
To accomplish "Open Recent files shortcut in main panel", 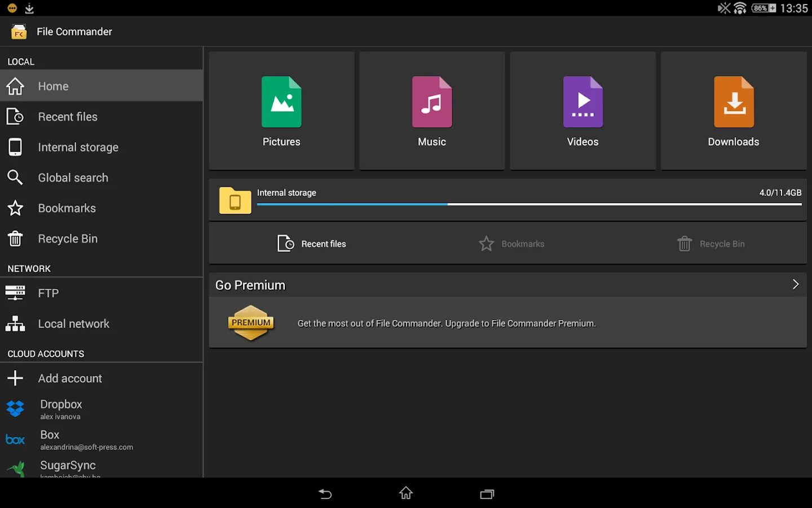I will (x=312, y=244).
